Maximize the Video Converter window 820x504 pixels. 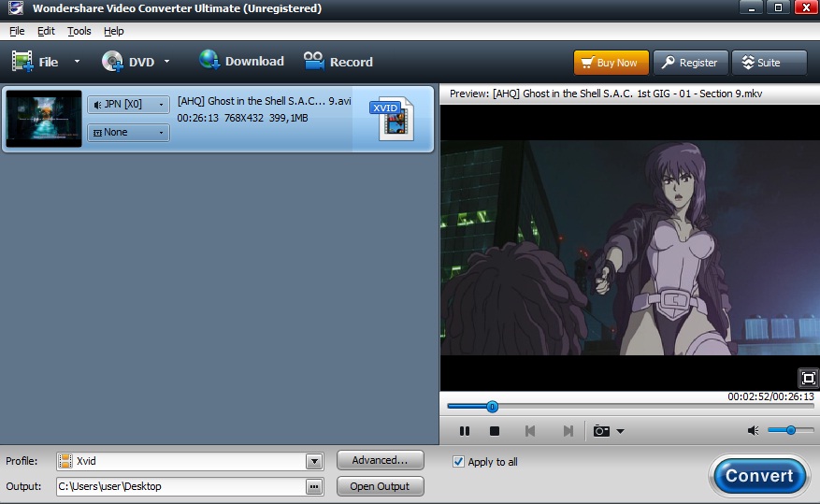pos(778,7)
